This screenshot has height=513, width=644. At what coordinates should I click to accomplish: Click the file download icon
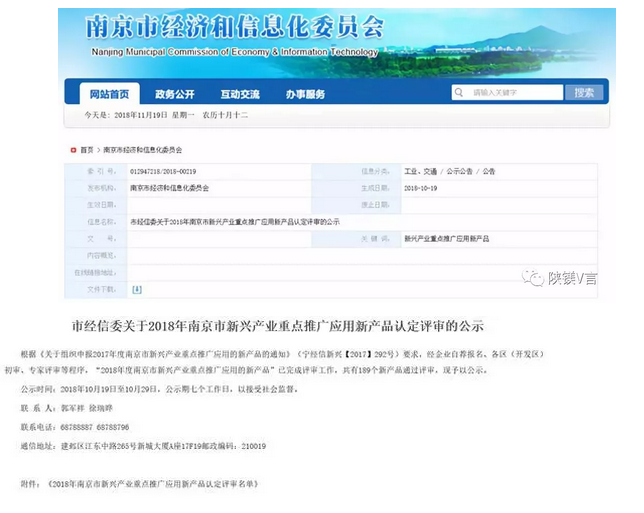(x=137, y=290)
